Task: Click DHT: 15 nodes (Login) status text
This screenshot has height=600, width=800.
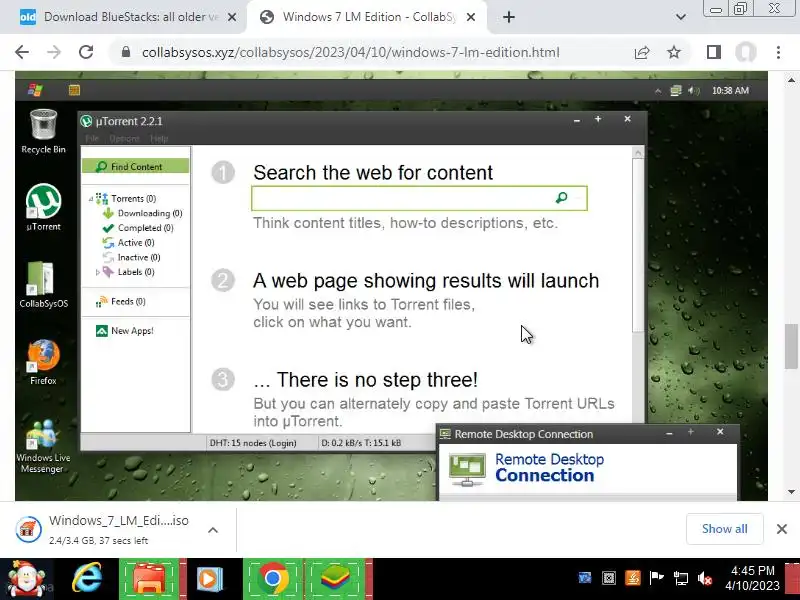Action: [253, 443]
